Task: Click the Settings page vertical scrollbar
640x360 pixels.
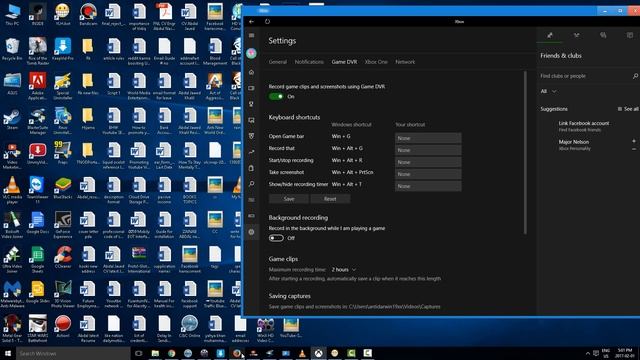Action: click(x=525, y=153)
